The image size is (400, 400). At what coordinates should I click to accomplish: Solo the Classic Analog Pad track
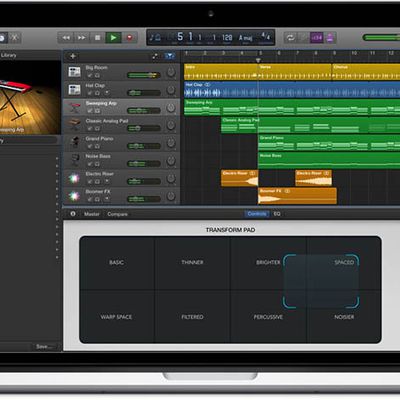click(97, 128)
